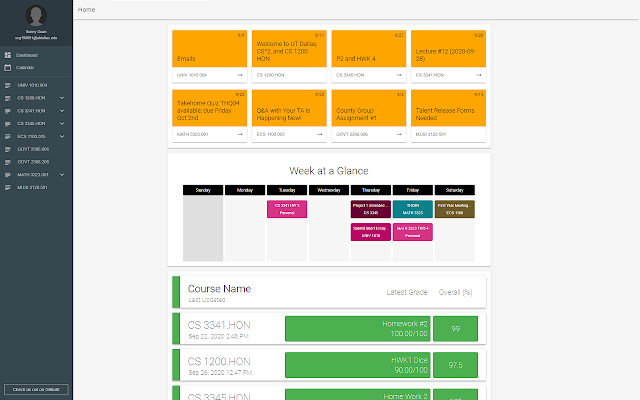Viewport: 640px width, 400px height.
Task: Expand the ECS 1100.005 sidebar chevron
Action: (62, 136)
